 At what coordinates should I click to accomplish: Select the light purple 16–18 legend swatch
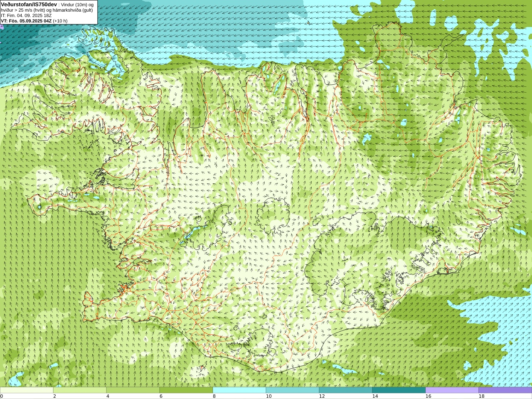click(x=452, y=390)
